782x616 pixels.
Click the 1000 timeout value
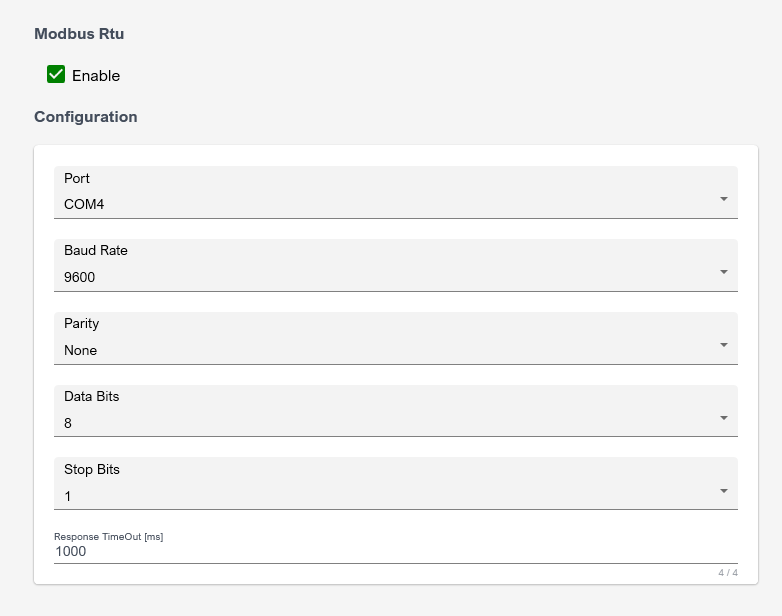pos(70,551)
